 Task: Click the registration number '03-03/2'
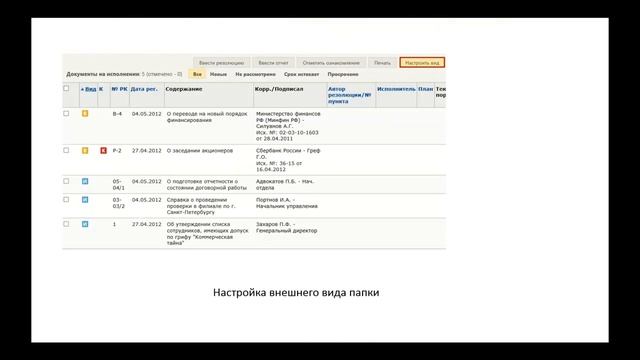click(x=119, y=203)
